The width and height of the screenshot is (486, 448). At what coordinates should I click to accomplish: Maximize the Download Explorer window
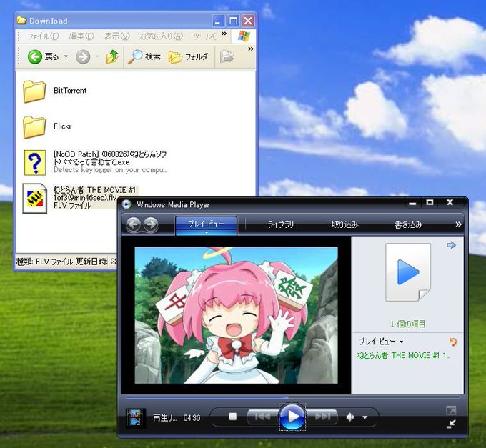pos(233,21)
